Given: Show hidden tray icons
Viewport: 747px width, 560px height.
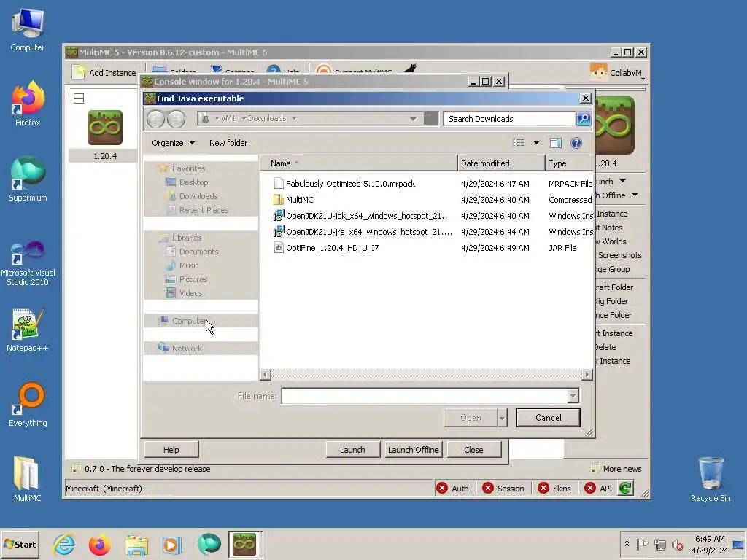Looking at the screenshot, I should (x=627, y=544).
